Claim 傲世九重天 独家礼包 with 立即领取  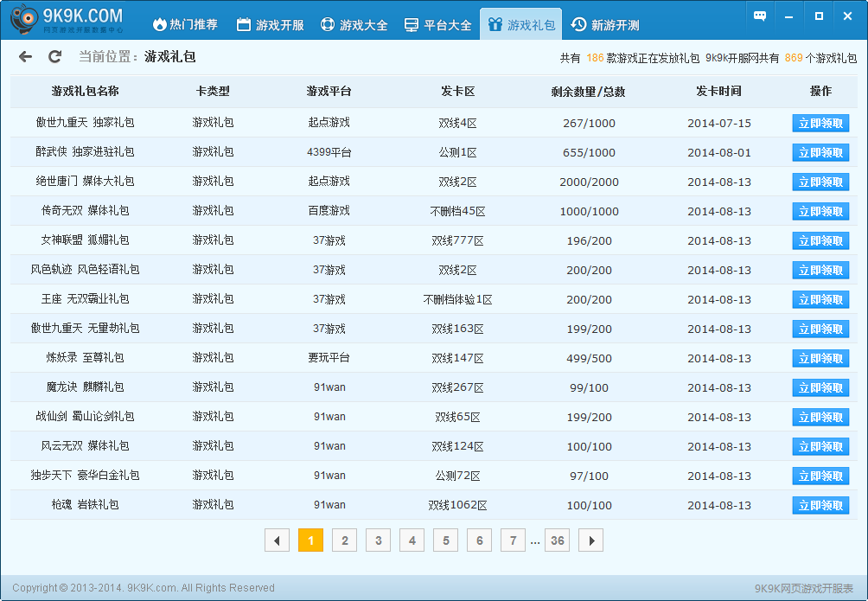pos(820,123)
